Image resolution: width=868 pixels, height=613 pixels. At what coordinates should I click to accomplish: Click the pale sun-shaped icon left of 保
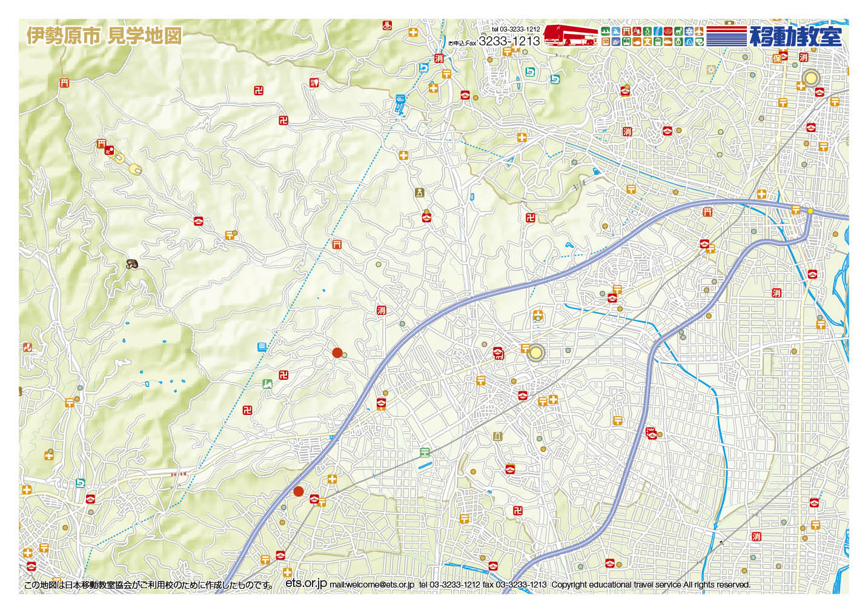711,69
